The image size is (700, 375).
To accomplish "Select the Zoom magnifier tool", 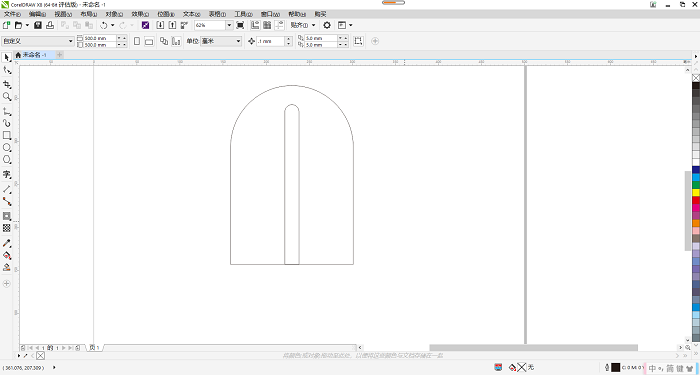I will click(x=7, y=96).
